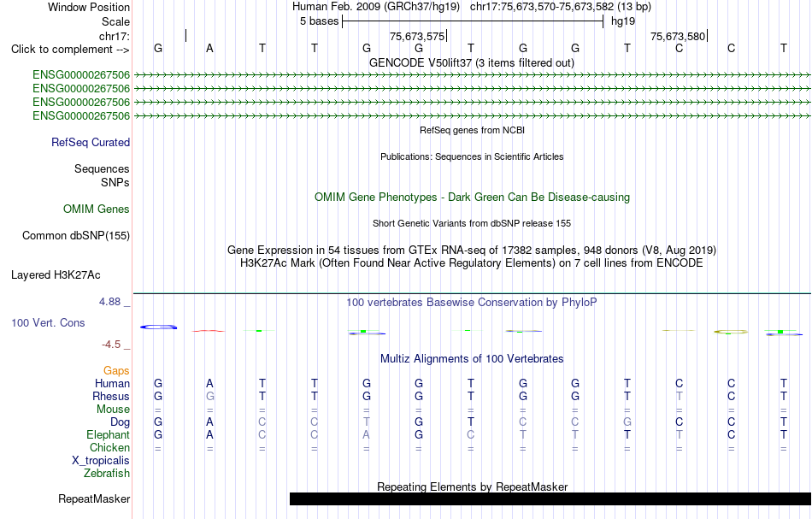812x519 pixels.
Task: Click the bottommost ENSG00000267506 transcript label
Action: coord(81,116)
